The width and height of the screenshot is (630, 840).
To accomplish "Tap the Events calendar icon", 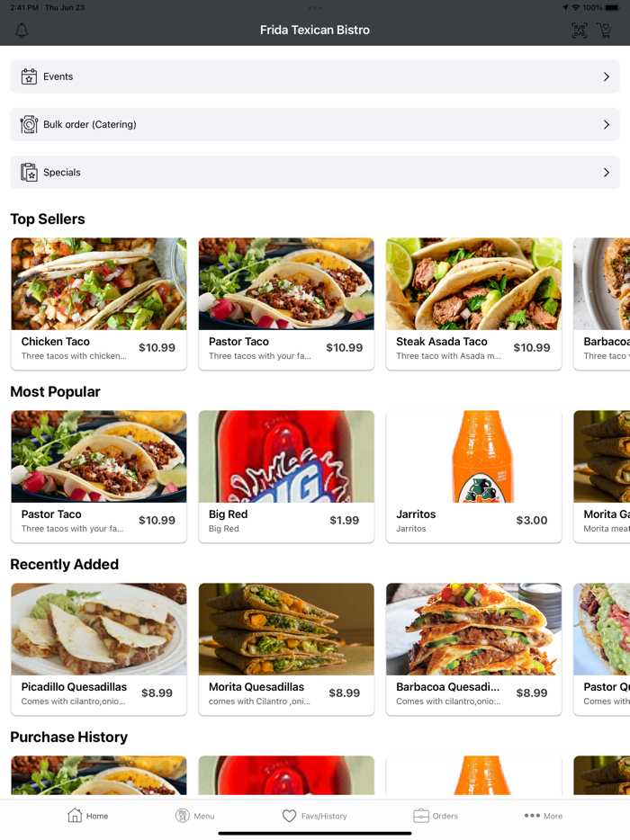I will (x=29, y=76).
